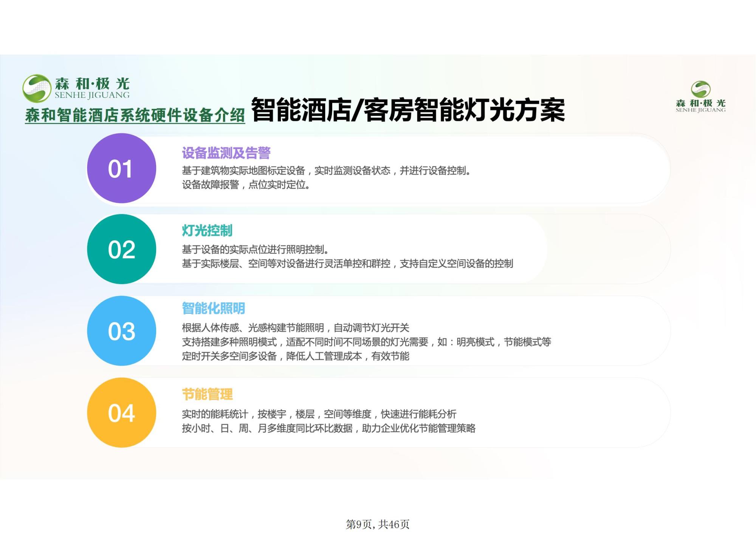The image size is (756, 534).
Task: Click the line 设备故障报警，点位实时定位
Action: click(246, 185)
